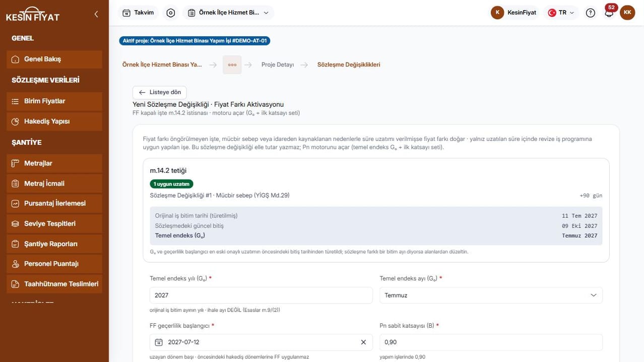Click the Birim Fiyatlar list icon
This screenshot has width=644, height=362.
click(x=15, y=101)
